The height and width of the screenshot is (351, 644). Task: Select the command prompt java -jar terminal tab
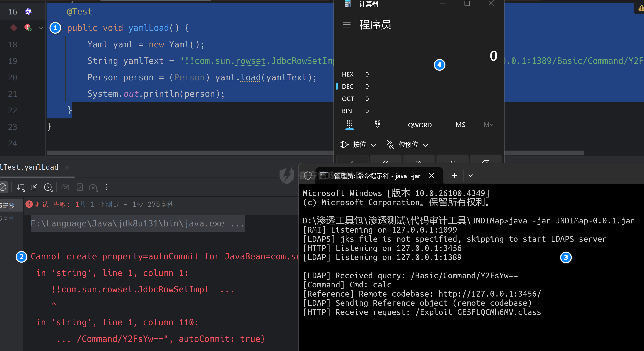pyautogui.click(x=377, y=176)
